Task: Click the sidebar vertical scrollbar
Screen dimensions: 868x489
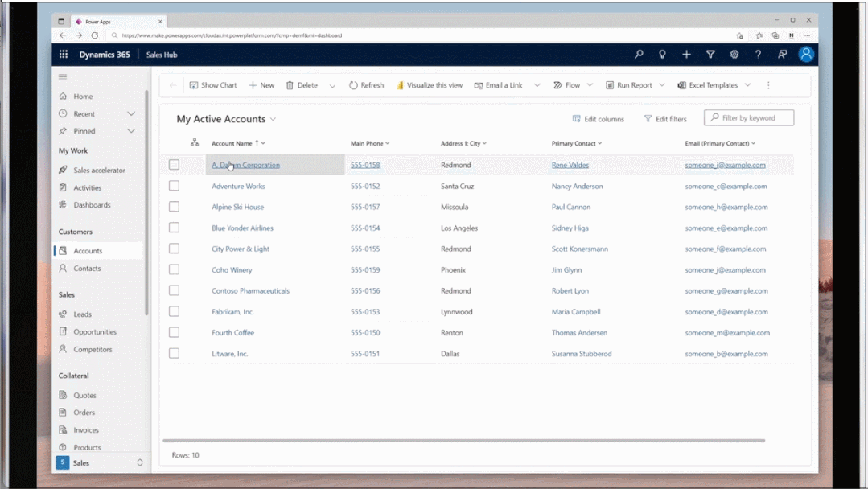Action: coord(146,203)
